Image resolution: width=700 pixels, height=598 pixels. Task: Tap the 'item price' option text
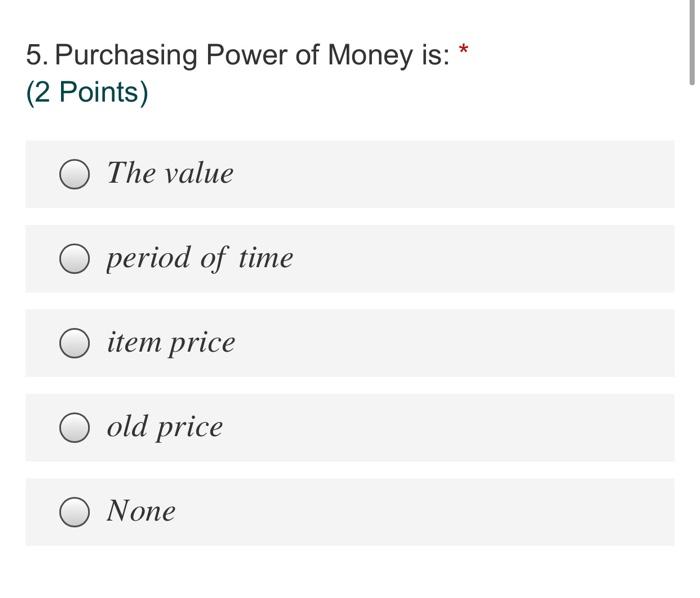click(x=171, y=342)
